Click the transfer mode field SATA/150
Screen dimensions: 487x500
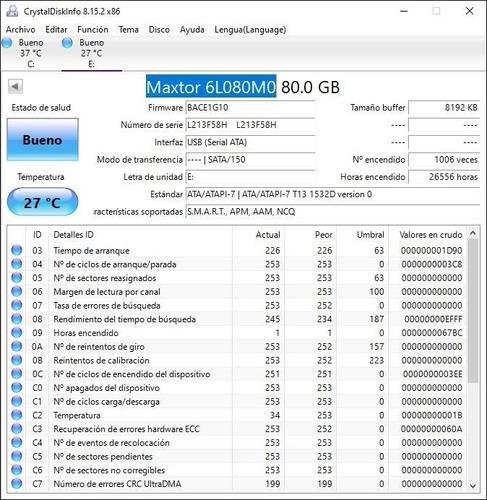pyautogui.click(x=250, y=160)
